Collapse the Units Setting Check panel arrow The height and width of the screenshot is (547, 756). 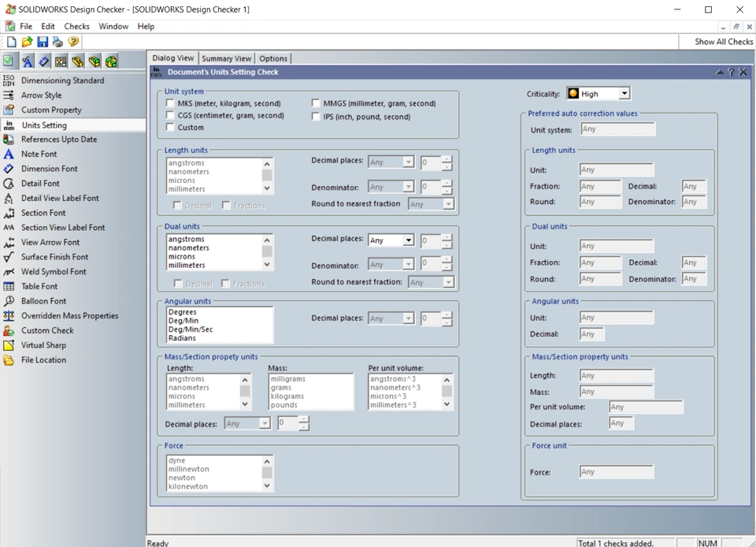point(720,73)
